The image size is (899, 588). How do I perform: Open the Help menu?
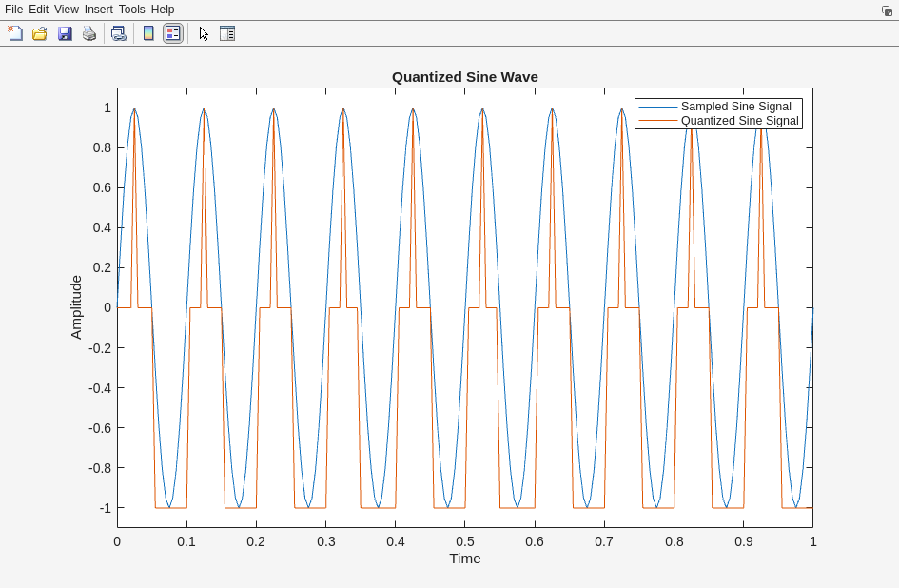[163, 10]
